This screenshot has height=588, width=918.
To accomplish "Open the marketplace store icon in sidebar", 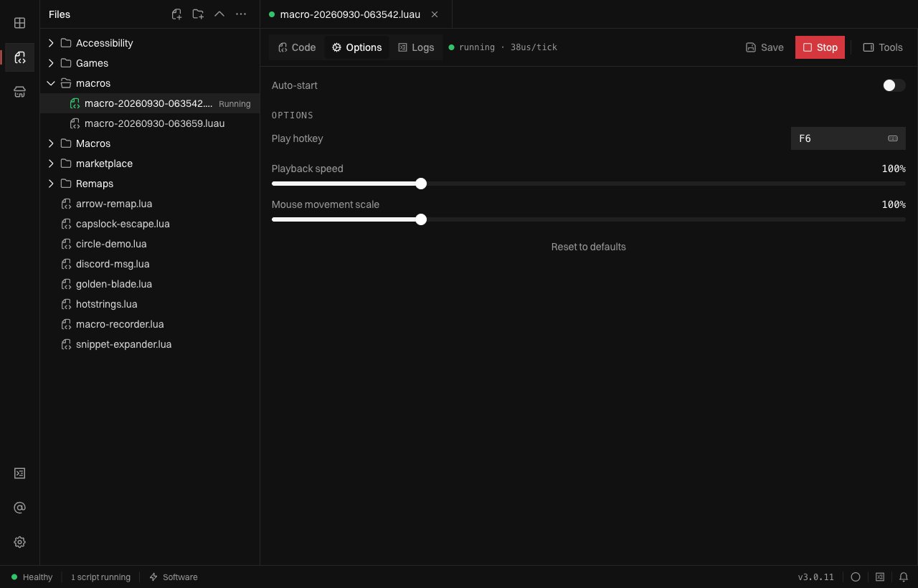I will click(x=19, y=92).
